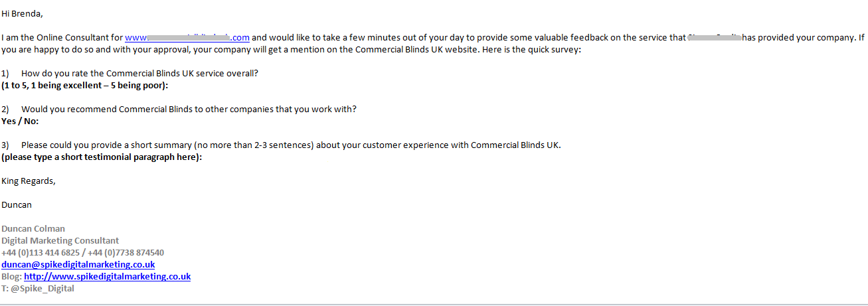Click the phone number +44 (0)113 414 6825
868x306 pixels.
tap(41, 252)
